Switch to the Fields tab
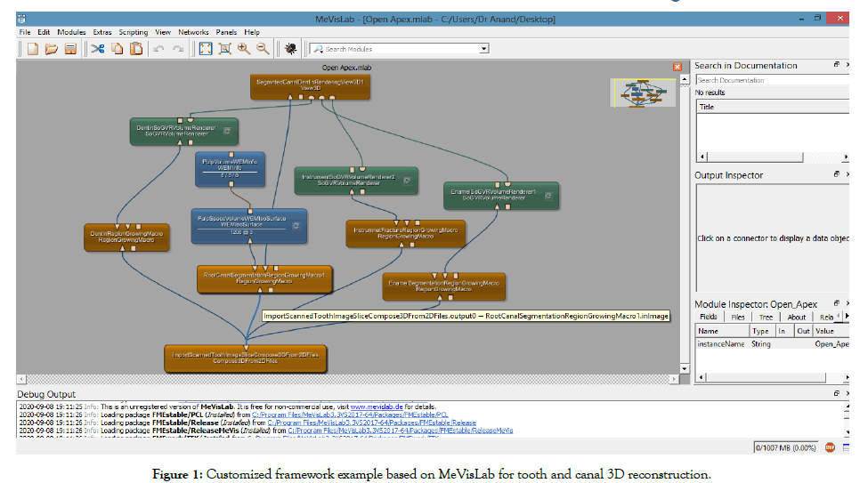The width and height of the screenshot is (868, 483). tap(708, 317)
